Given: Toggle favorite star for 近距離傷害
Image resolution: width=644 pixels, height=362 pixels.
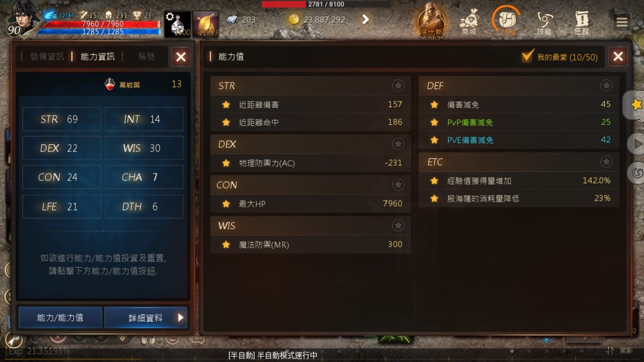Looking at the screenshot, I should coord(226,105).
